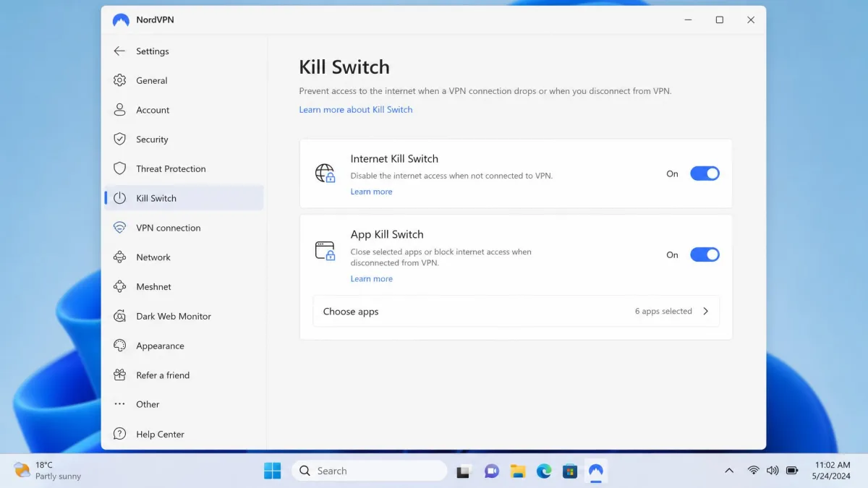Click the NordVPN icon in taskbar
Image resolution: width=868 pixels, height=488 pixels.
pyautogui.click(x=596, y=471)
